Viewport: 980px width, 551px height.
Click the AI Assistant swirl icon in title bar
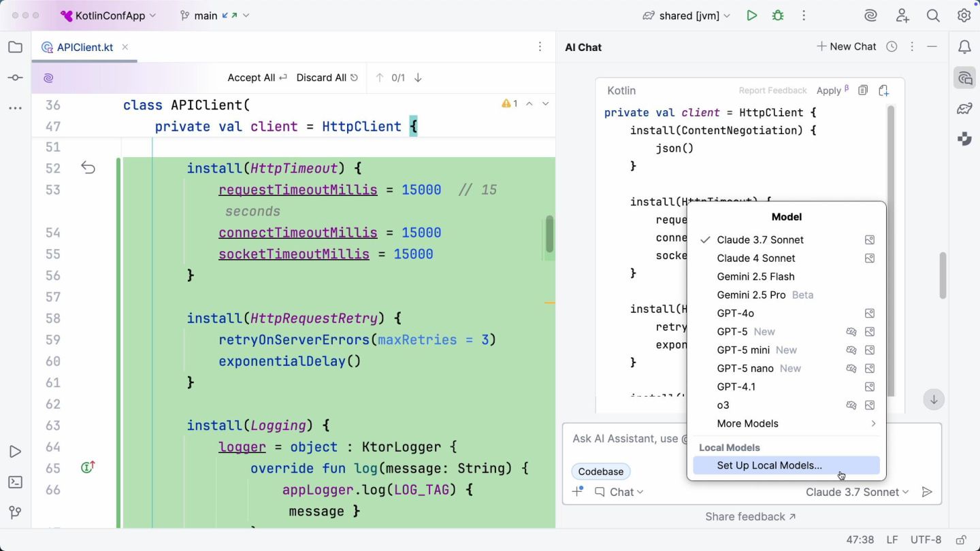pos(870,15)
